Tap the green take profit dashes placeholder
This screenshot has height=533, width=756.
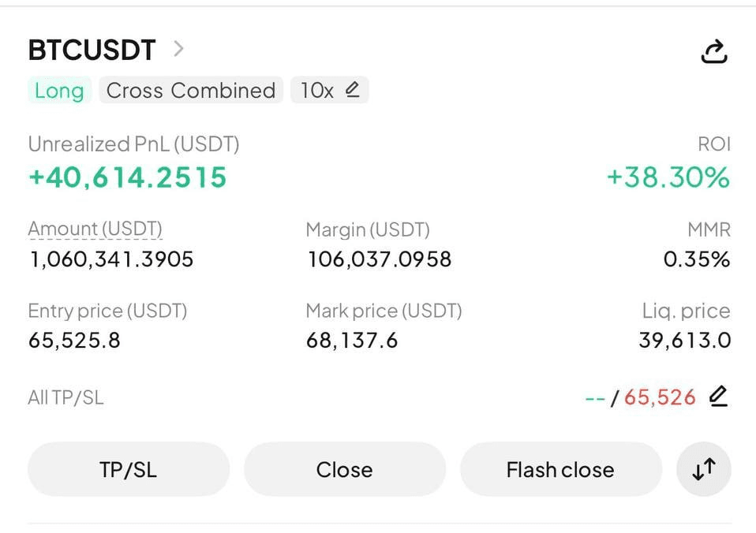point(594,398)
